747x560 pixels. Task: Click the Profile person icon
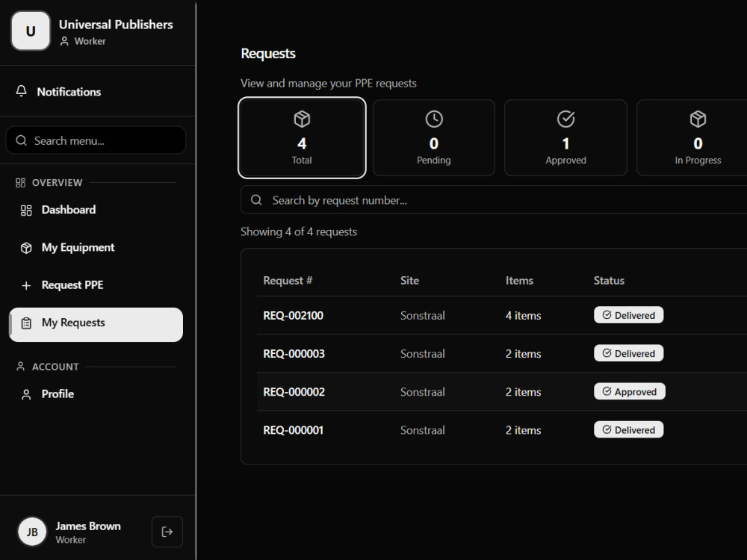(x=26, y=394)
